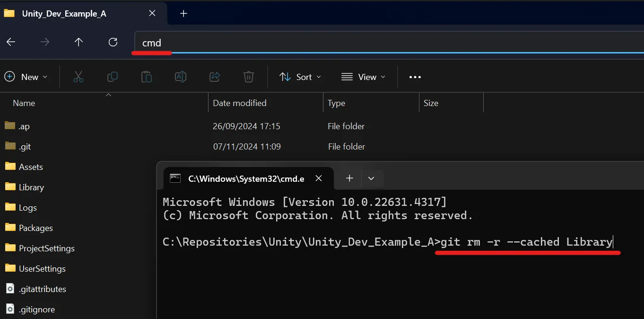Click the Delete trash icon
Viewport: 644px width, 319px height.
[248, 77]
